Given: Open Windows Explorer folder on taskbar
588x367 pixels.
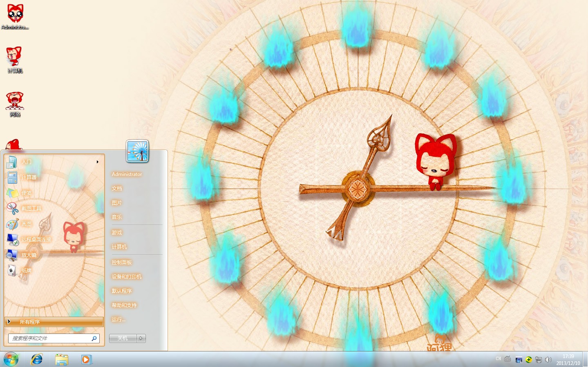Looking at the screenshot, I should click(62, 360).
